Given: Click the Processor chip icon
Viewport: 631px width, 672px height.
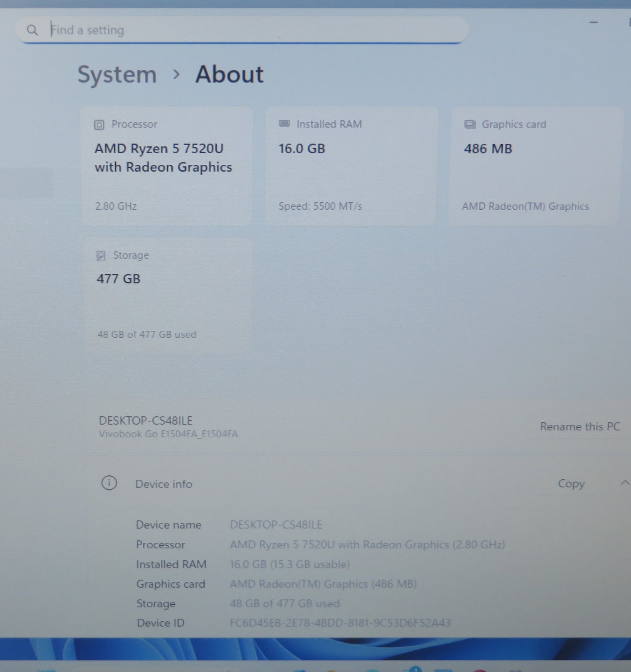Looking at the screenshot, I should (x=100, y=125).
